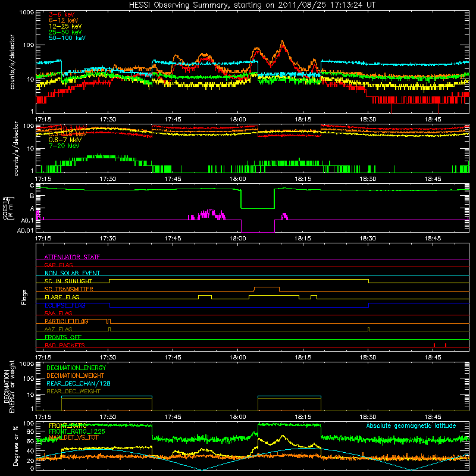Viewport: 476px width, 476px height.
Task: Click the 1000 tick on top keV panel
Action: tap(26, 12)
